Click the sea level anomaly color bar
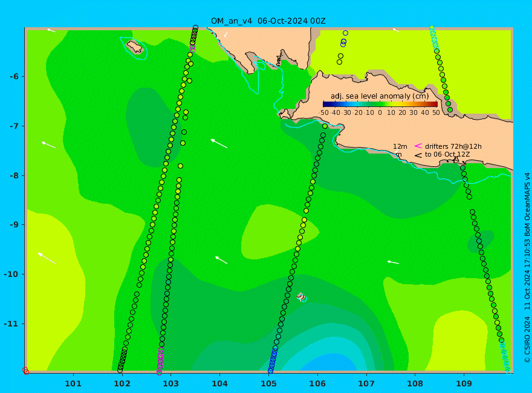This screenshot has width=532, height=393. [x=380, y=104]
